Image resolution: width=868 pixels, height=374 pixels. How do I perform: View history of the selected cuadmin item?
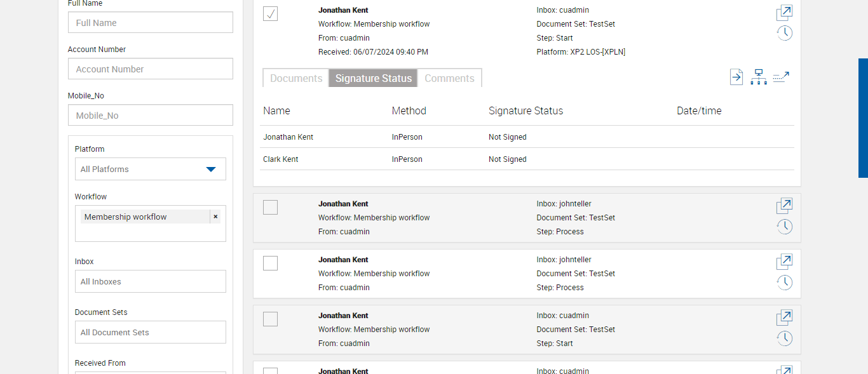pyautogui.click(x=785, y=33)
